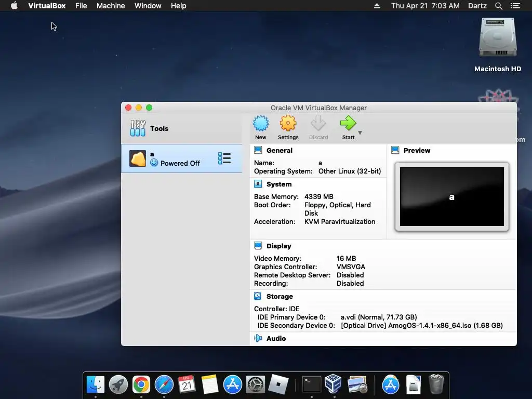Open the Help menu
The width and height of the screenshot is (532, 399).
point(179,6)
